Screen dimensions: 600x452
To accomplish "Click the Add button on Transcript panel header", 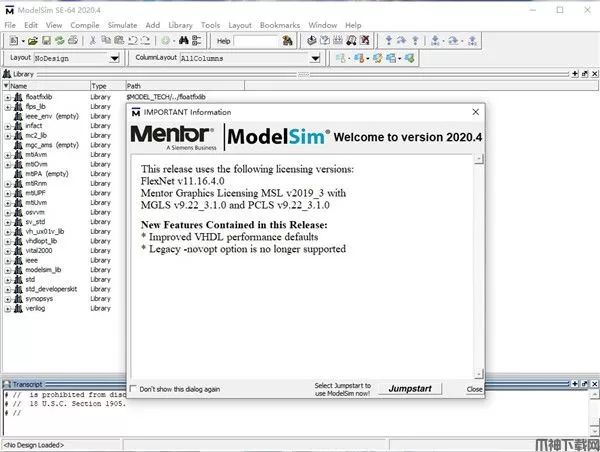I will coord(575,383).
